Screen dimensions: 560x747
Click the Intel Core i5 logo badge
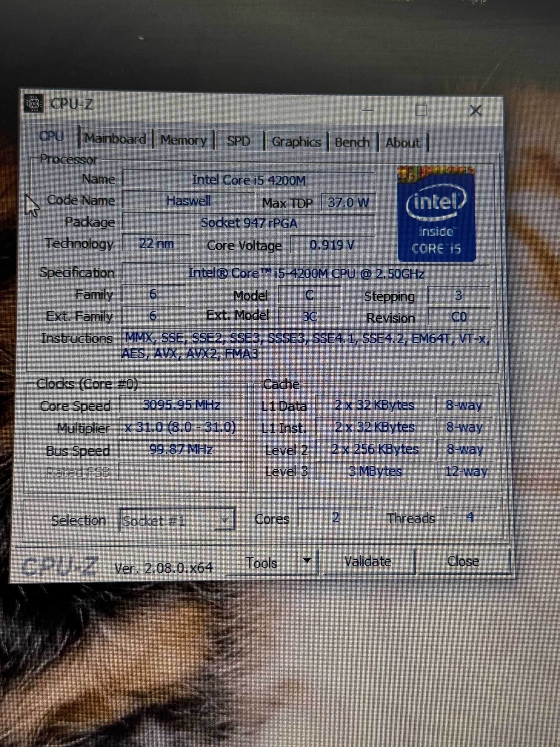pyautogui.click(x=437, y=214)
